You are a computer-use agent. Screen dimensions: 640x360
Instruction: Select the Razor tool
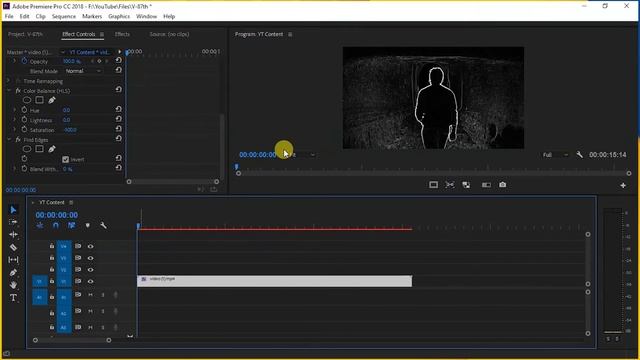point(13,247)
